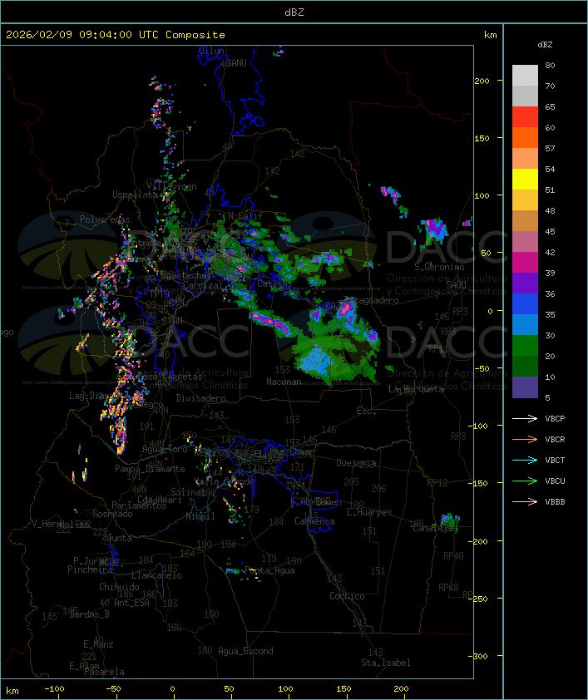Click the Divisadero map label

[x=201, y=397]
